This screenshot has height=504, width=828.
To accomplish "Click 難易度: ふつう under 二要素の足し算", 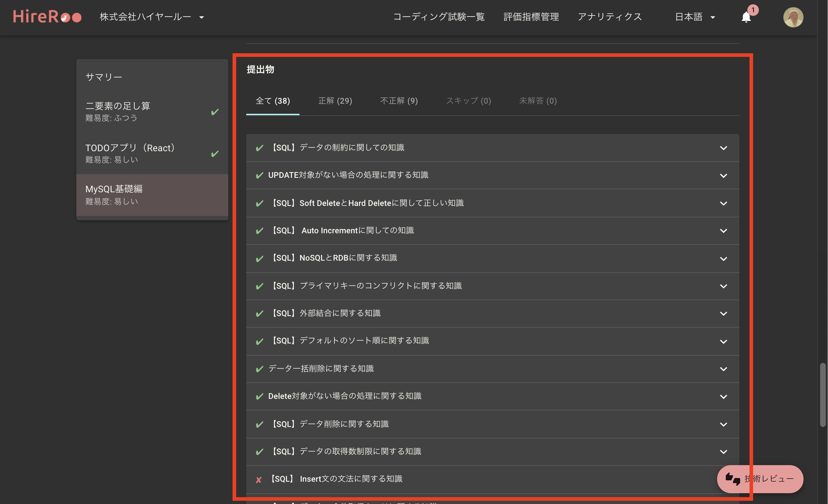I will pyautogui.click(x=111, y=118).
